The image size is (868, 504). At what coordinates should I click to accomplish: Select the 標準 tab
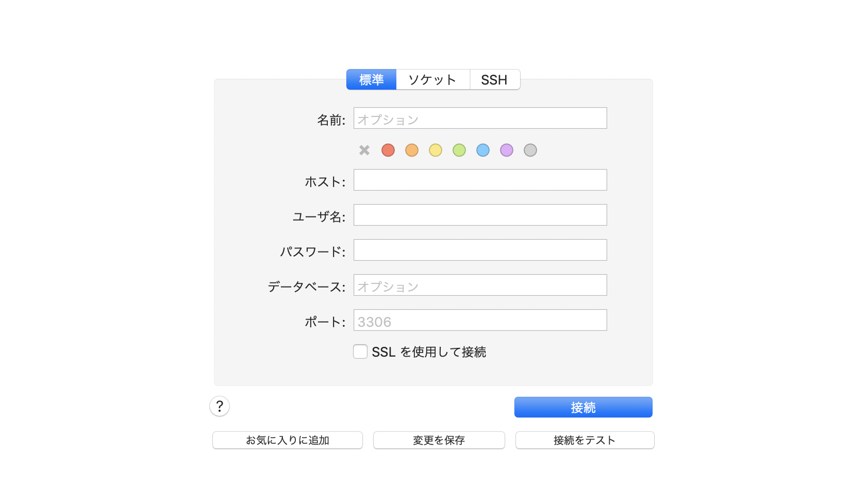pos(371,79)
